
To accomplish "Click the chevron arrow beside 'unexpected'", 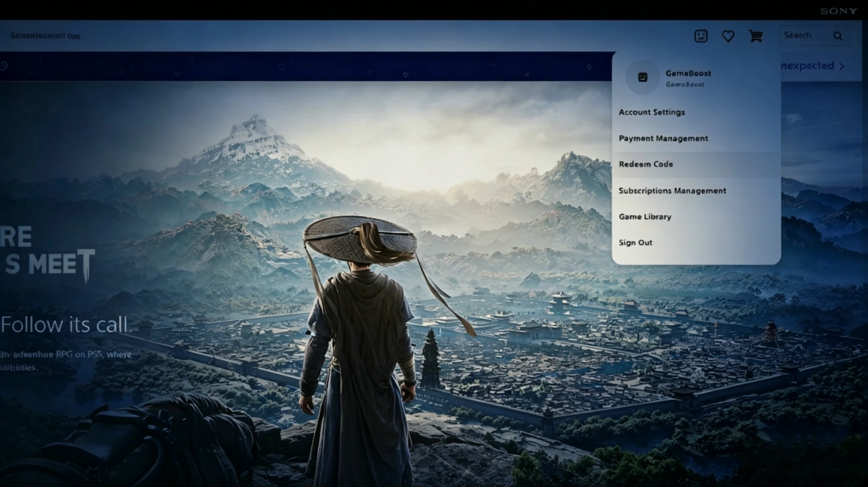I will pos(842,67).
